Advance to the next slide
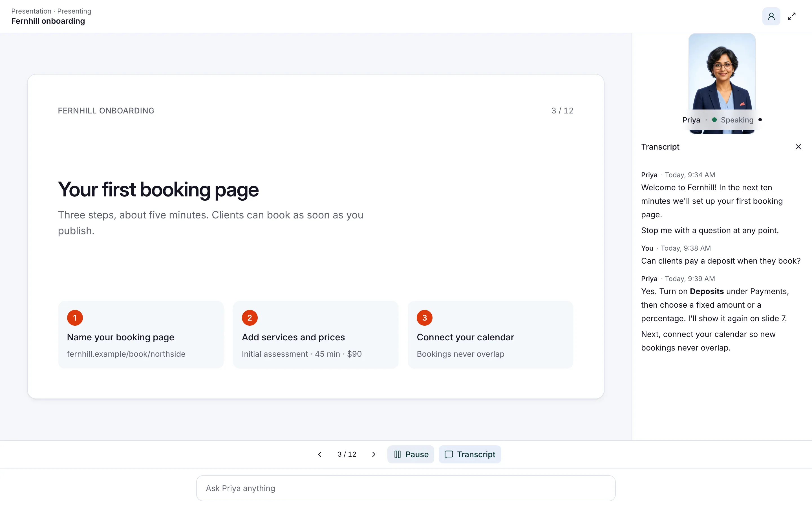Screen dimensions: 812x508 coord(374,454)
